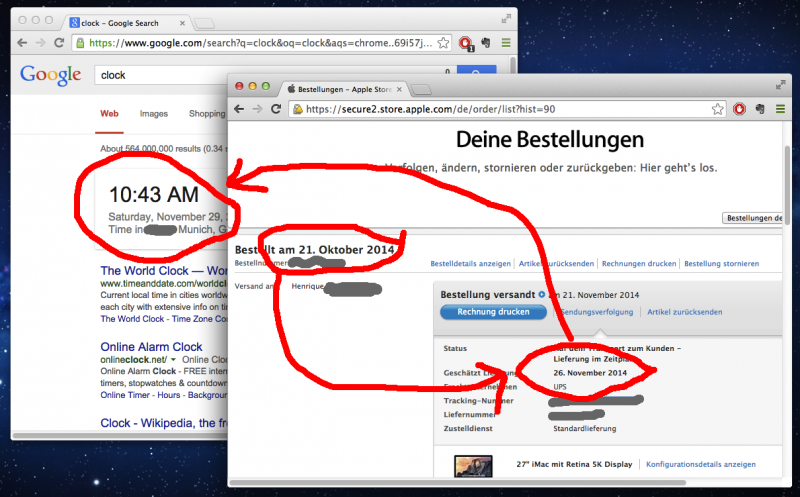
Task: Open Chrome menu in Apple Store window
Action: pyautogui.click(x=780, y=109)
